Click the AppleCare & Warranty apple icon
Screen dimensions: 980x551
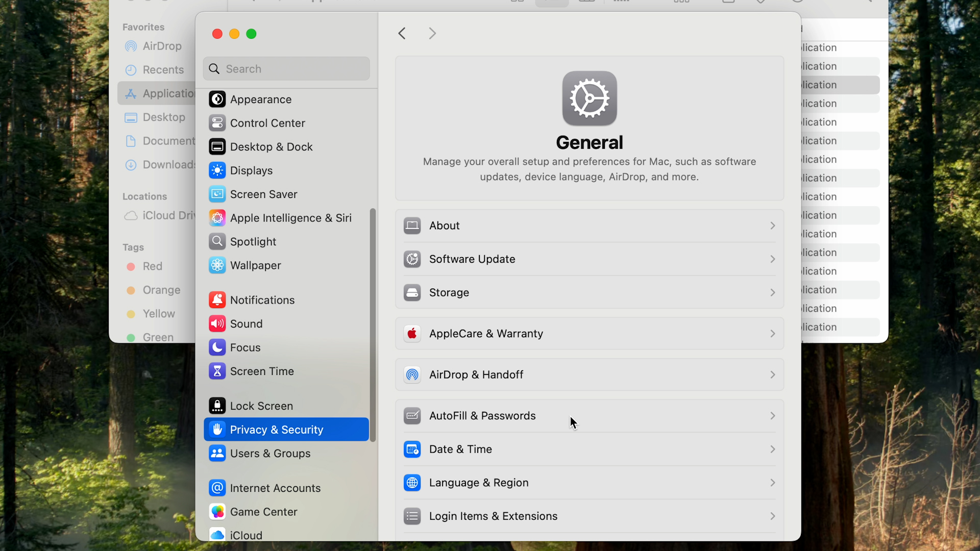pos(412,334)
